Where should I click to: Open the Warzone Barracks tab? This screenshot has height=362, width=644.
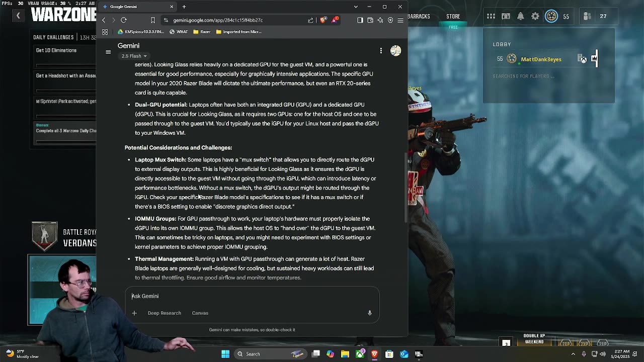(x=419, y=16)
